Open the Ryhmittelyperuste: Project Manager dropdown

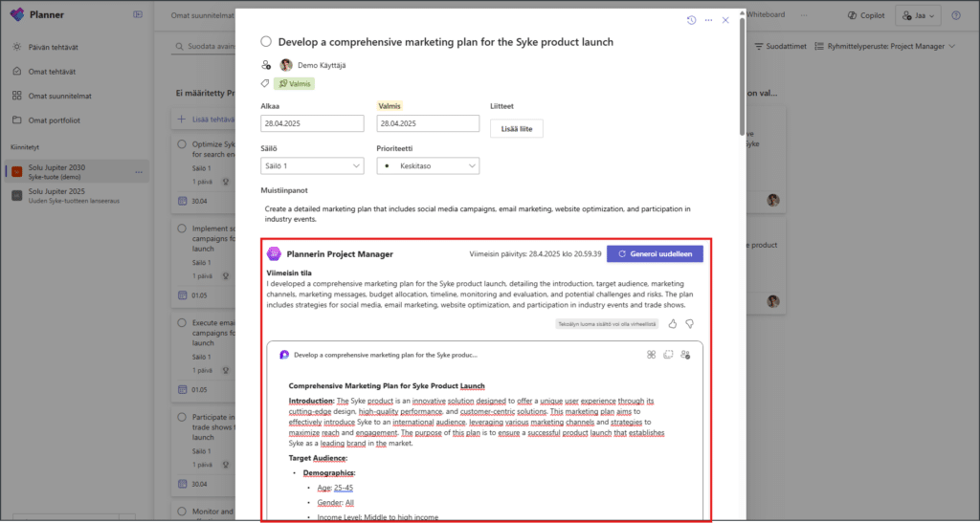(x=885, y=46)
